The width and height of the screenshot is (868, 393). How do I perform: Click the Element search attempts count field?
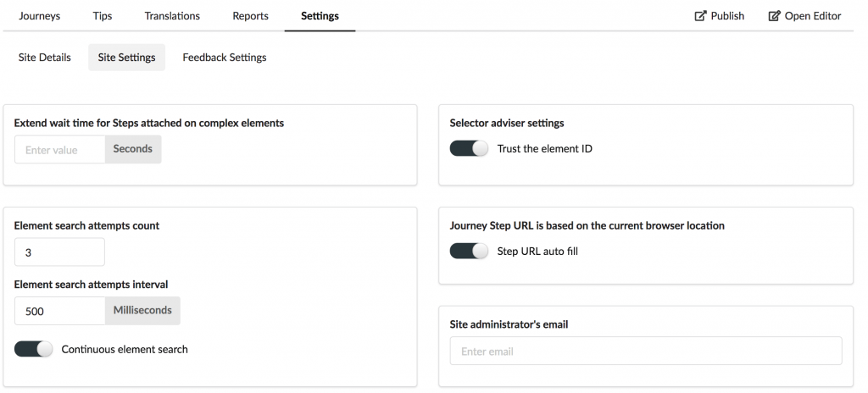tap(59, 252)
